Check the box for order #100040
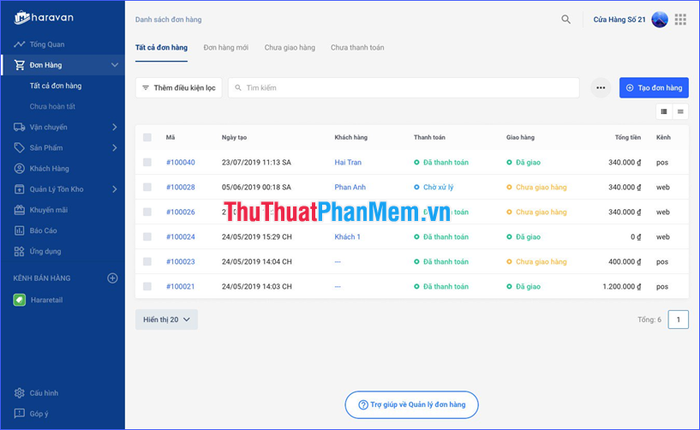Image resolution: width=700 pixels, height=430 pixels. pyautogui.click(x=147, y=162)
